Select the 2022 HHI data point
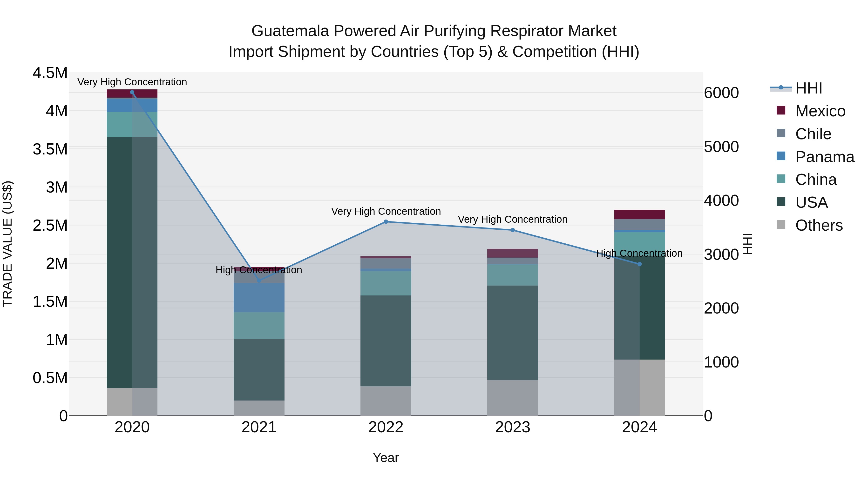The image size is (868, 488). tap(386, 222)
